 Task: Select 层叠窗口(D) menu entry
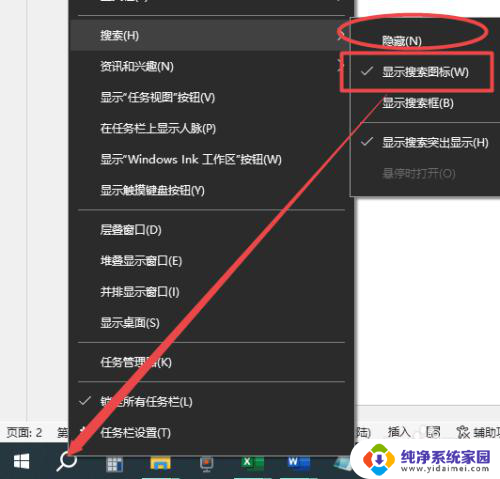[211, 230]
